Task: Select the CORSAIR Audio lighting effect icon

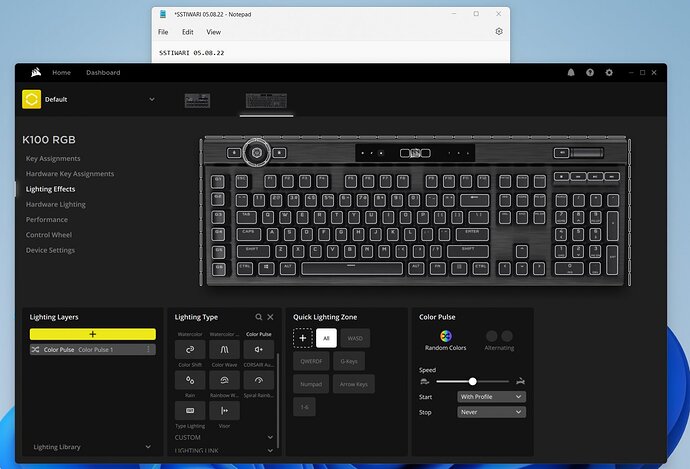Action: click(x=259, y=350)
